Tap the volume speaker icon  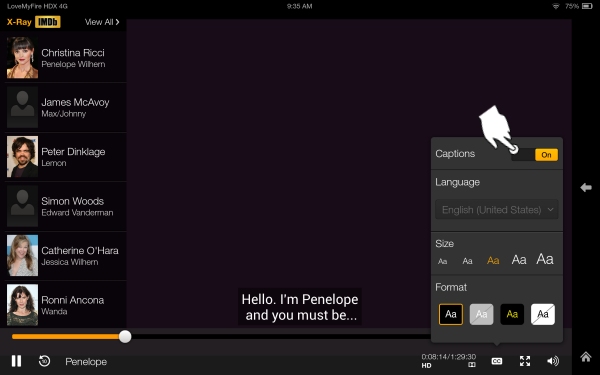click(x=553, y=361)
